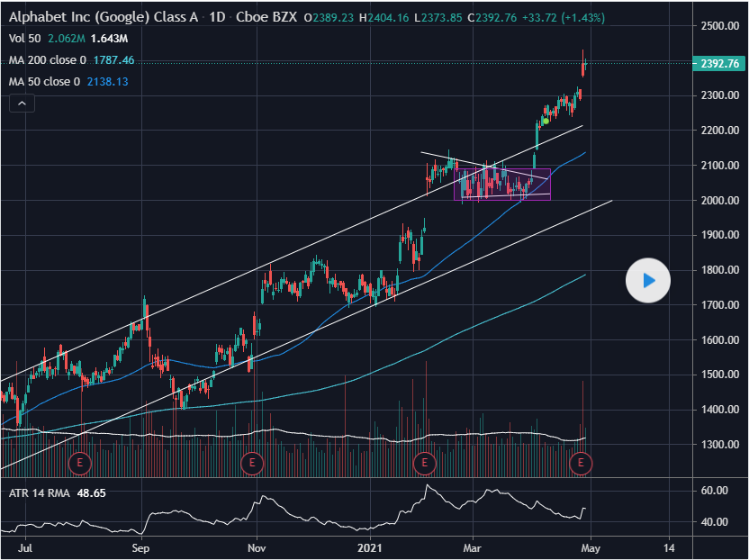Click the Nov label on the time axis
The width and height of the screenshot is (749, 560).
(x=257, y=548)
